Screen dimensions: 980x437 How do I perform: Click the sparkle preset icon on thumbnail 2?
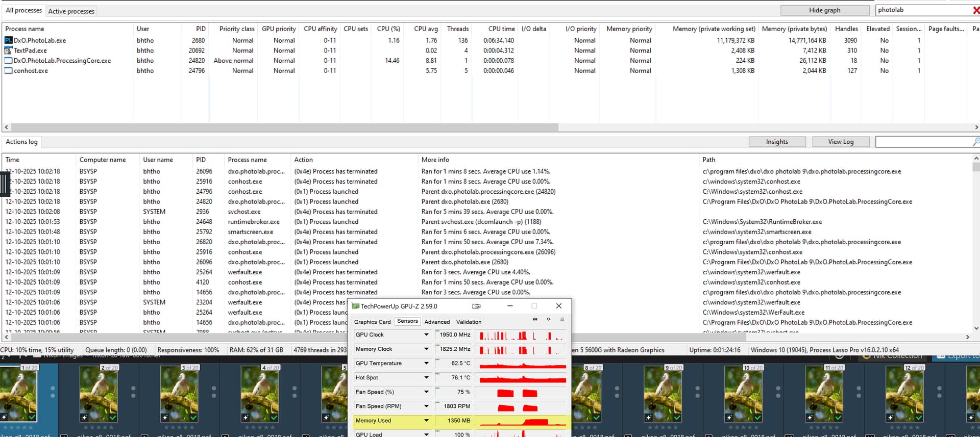tap(84, 418)
